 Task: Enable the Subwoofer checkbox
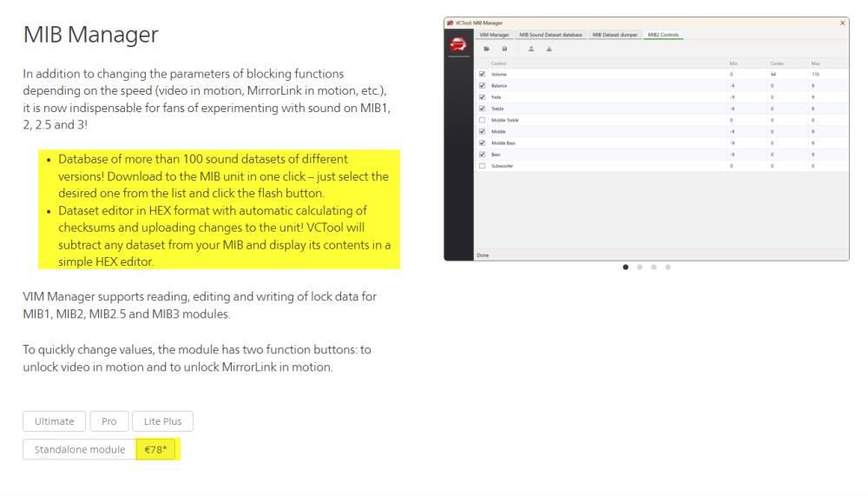tap(482, 166)
